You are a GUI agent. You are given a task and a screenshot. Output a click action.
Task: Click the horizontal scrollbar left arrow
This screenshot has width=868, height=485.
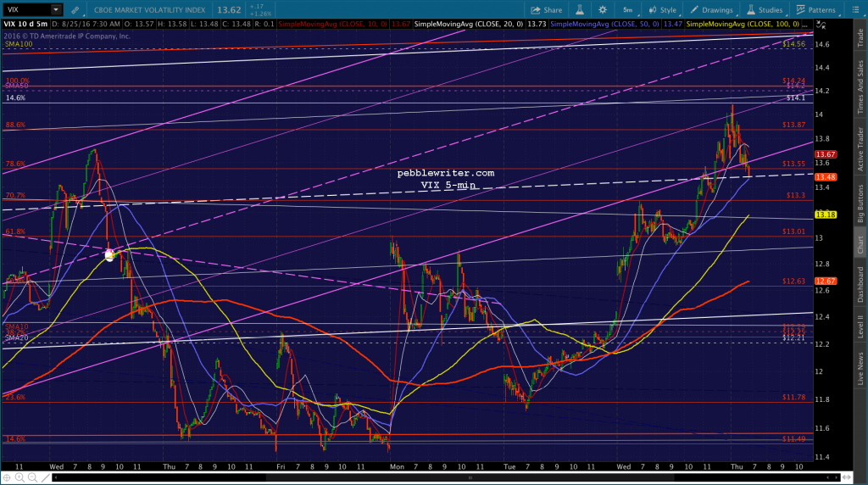[x=55, y=477]
